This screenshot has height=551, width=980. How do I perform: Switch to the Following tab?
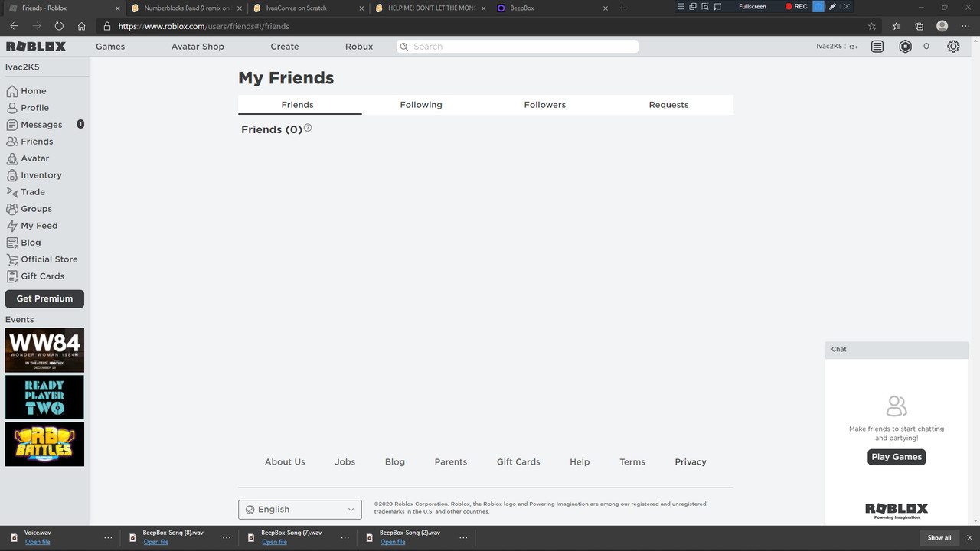click(421, 105)
